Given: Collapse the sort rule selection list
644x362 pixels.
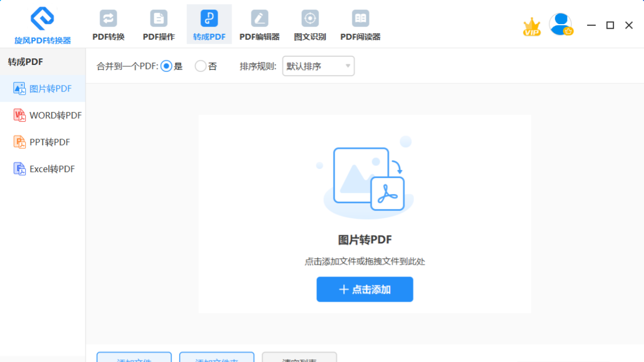Looking at the screenshot, I should coord(347,66).
